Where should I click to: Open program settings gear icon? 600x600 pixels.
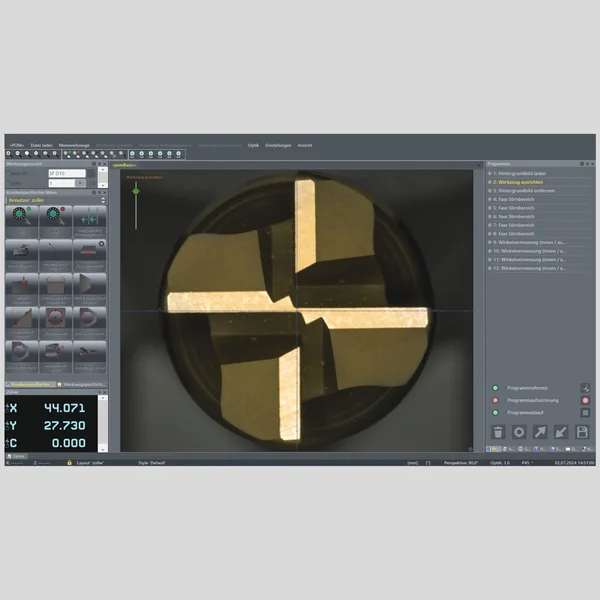(x=519, y=432)
